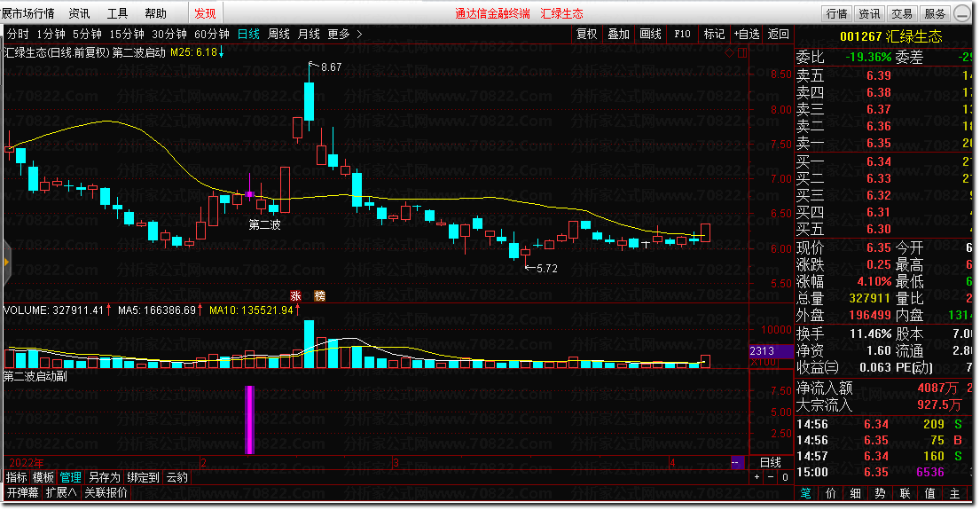Open the 帮助 menu
980x510 pixels.
[x=155, y=13]
